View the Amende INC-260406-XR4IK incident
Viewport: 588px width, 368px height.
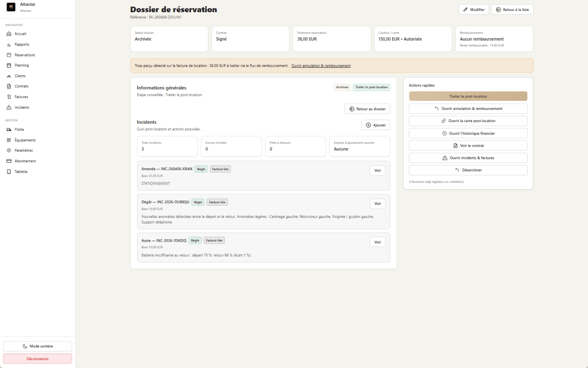point(377,171)
